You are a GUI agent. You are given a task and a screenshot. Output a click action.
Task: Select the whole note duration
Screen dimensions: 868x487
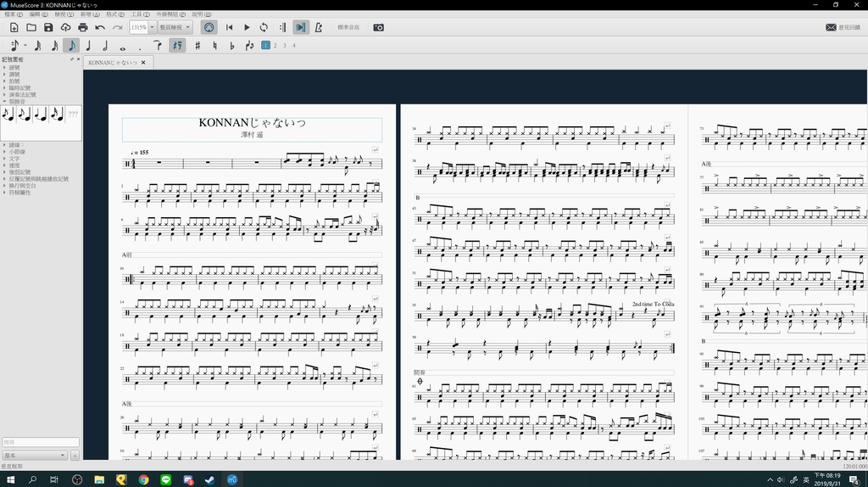coord(122,48)
